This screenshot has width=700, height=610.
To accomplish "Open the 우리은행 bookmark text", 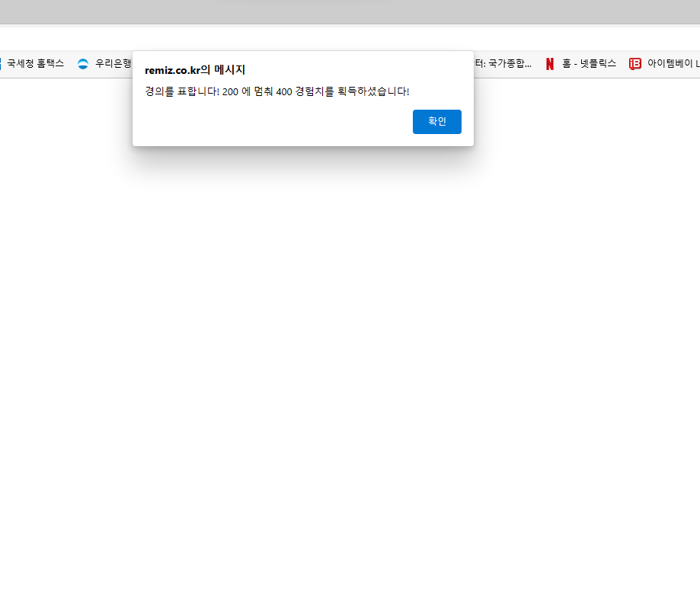I will (x=113, y=63).
